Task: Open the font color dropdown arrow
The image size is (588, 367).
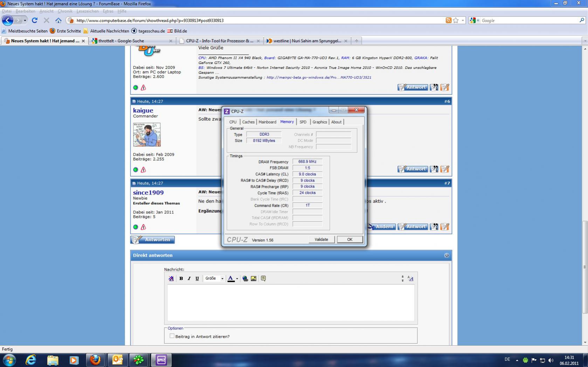Action: (x=237, y=278)
